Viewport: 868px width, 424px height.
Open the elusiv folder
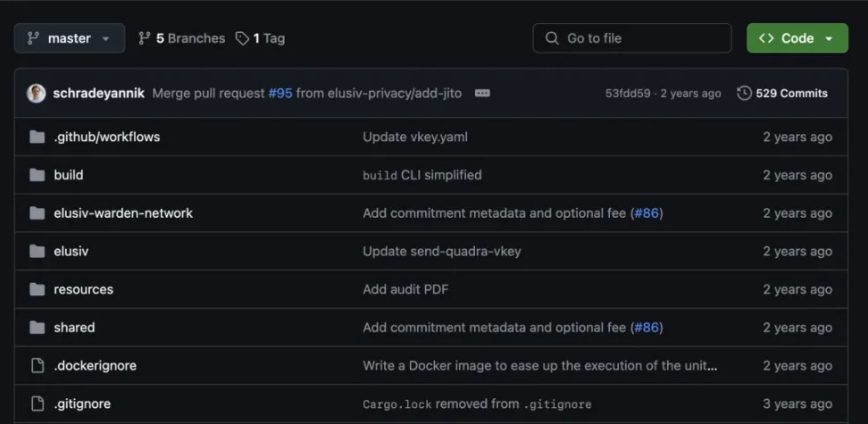click(71, 252)
